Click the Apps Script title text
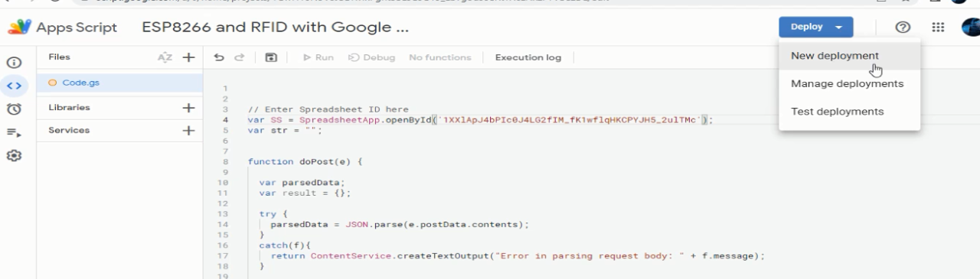 pos(77,28)
